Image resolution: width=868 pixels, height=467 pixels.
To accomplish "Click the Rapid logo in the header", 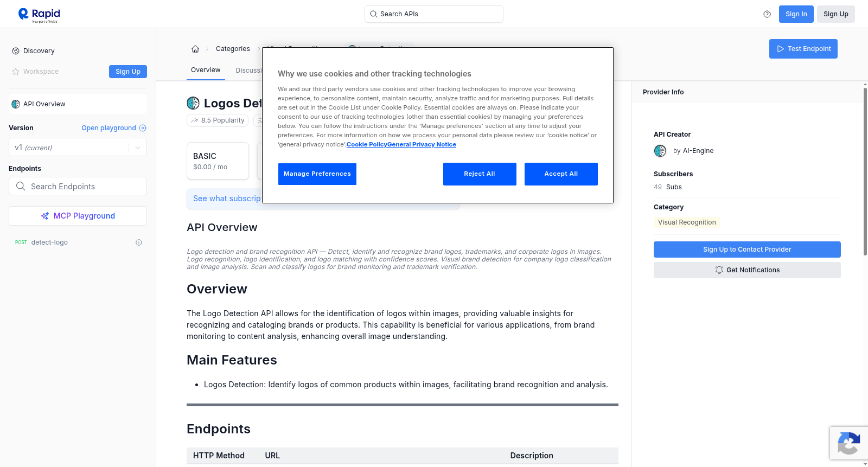I will 39,15.
